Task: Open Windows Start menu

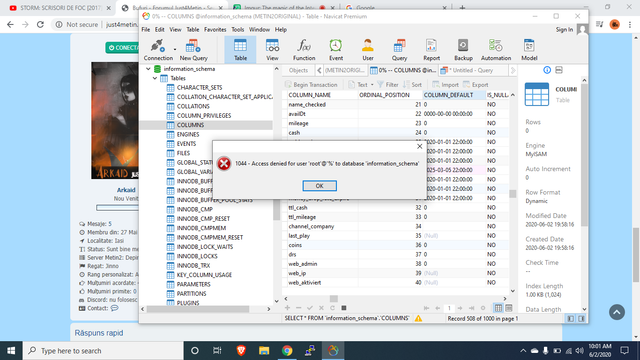Action: click(x=11, y=351)
